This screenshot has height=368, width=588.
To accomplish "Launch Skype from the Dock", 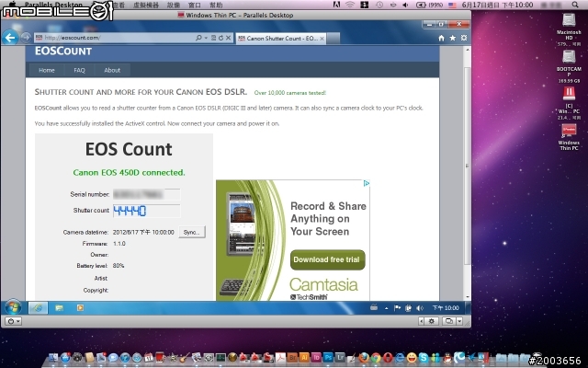I will (x=424, y=358).
